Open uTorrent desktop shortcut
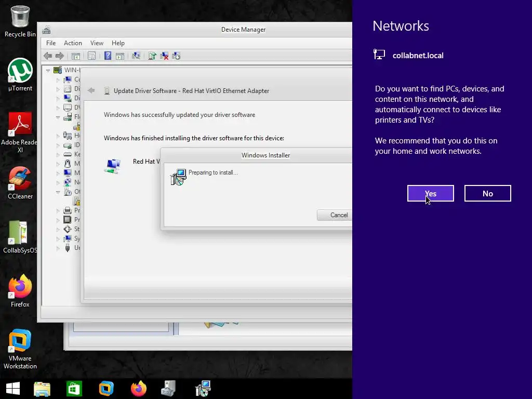 20,75
